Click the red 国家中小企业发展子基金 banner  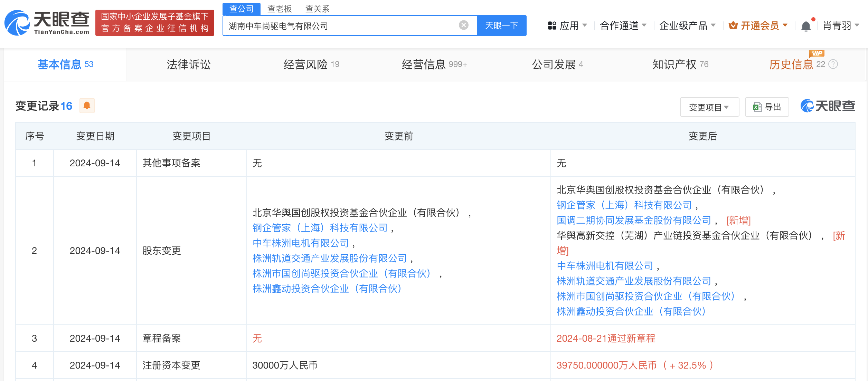(x=154, y=22)
